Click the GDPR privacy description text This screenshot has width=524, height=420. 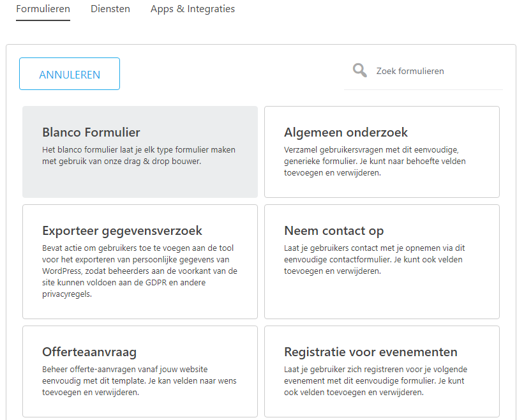click(140, 271)
